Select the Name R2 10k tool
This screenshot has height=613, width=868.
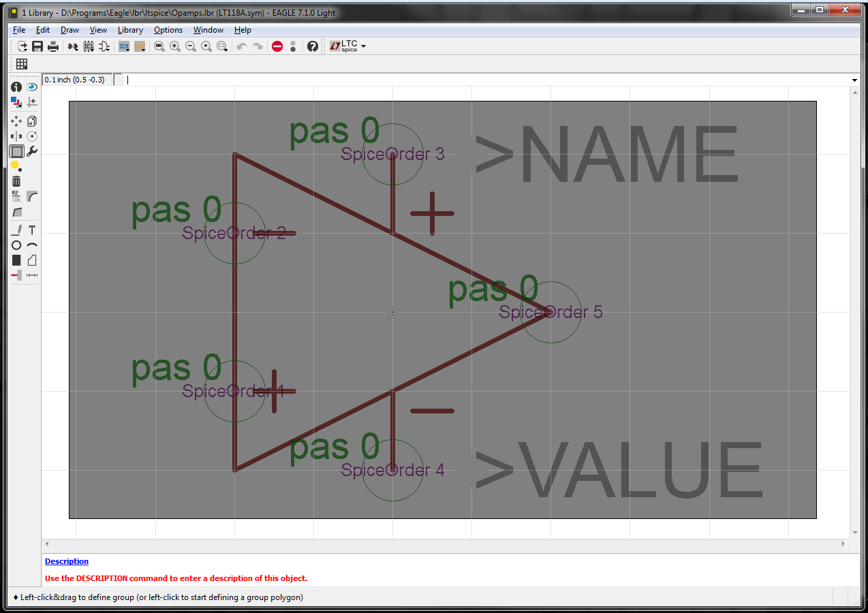point(16,196)
